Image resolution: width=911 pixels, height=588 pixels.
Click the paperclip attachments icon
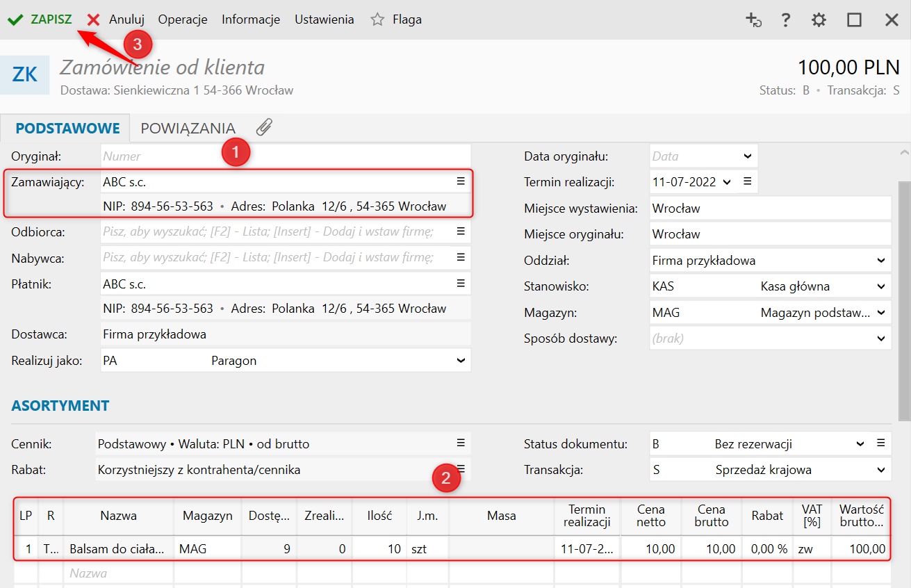pyautogui.click(x=264, y=127)
